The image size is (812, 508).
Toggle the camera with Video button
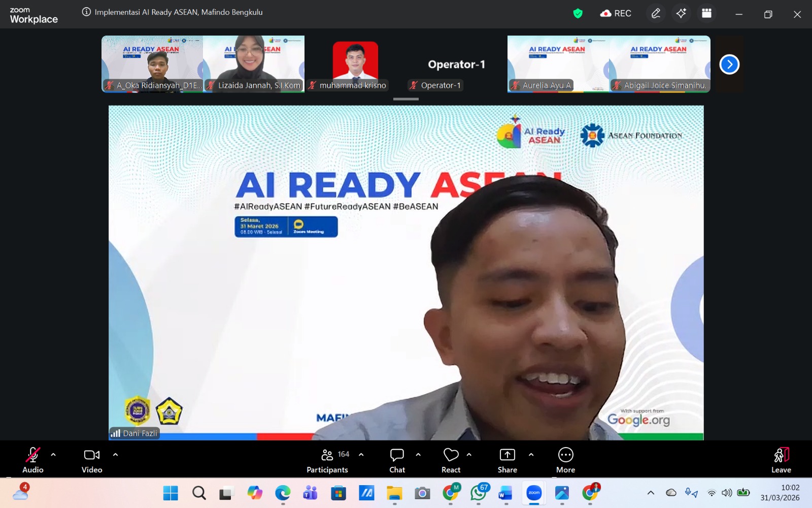92,460
